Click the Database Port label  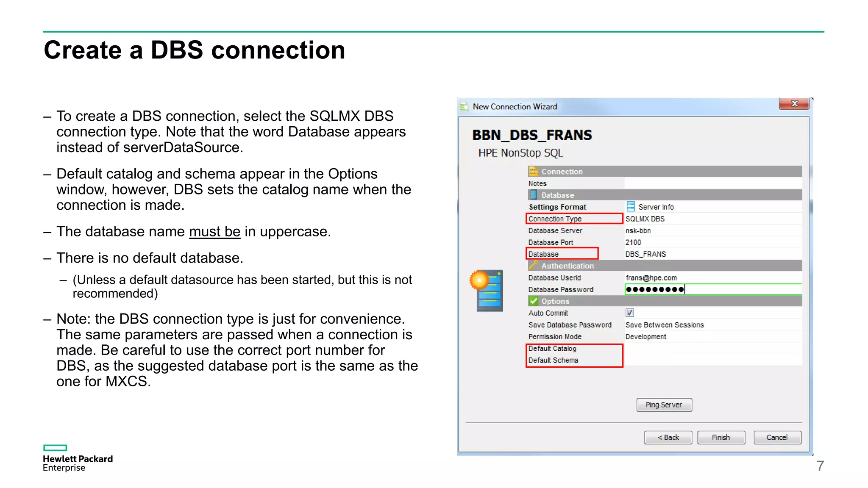tap(551, 242)
